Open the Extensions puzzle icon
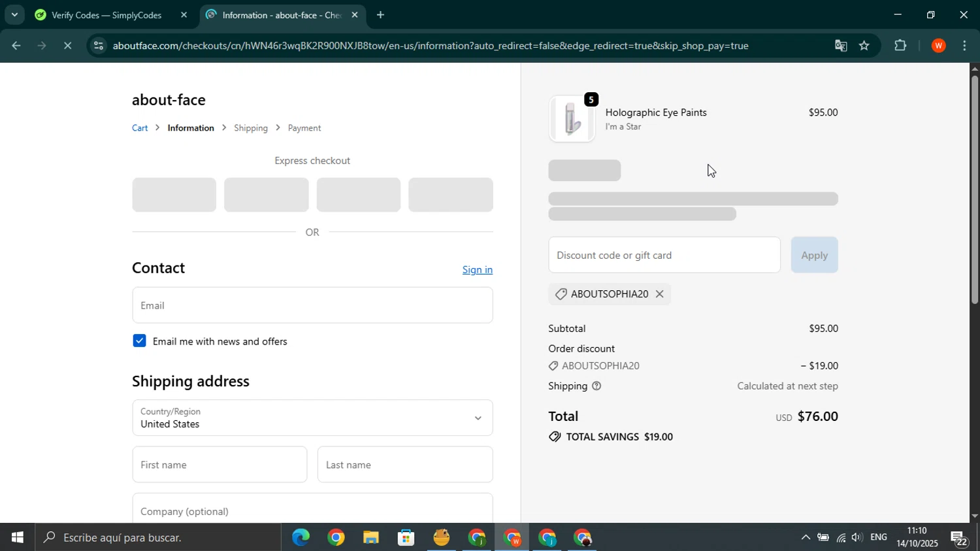 [x=900, y=46]
